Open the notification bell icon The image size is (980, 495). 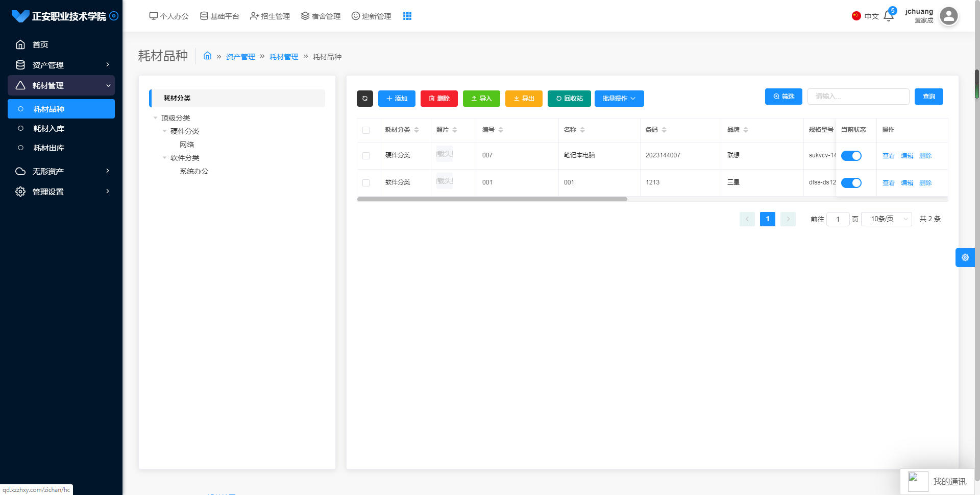(x=888, y=16)
